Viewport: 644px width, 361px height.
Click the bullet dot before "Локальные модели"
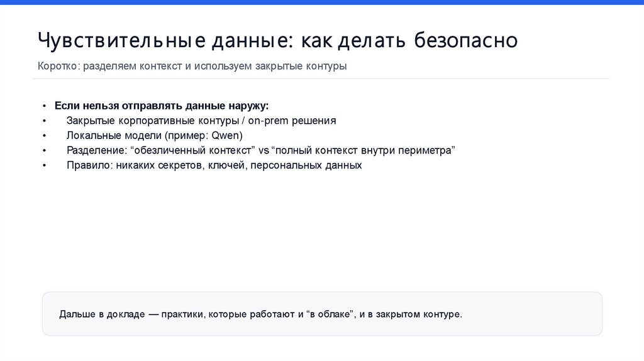tap(45, 136)
